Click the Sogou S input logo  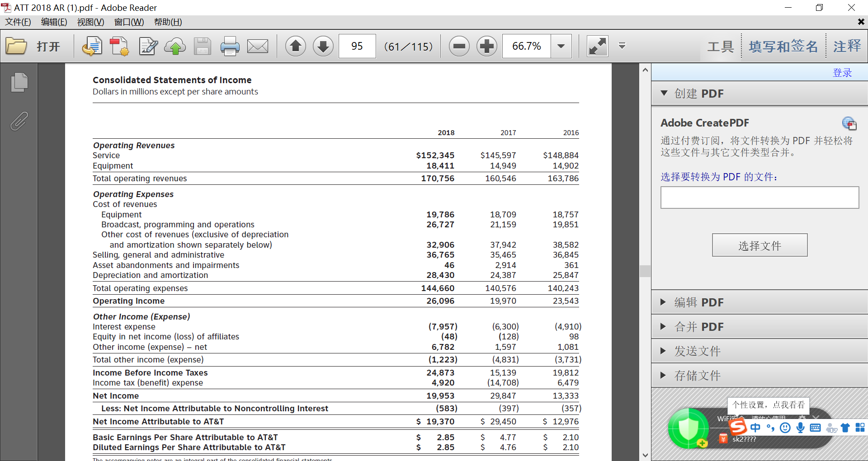[x=738, y=426]
